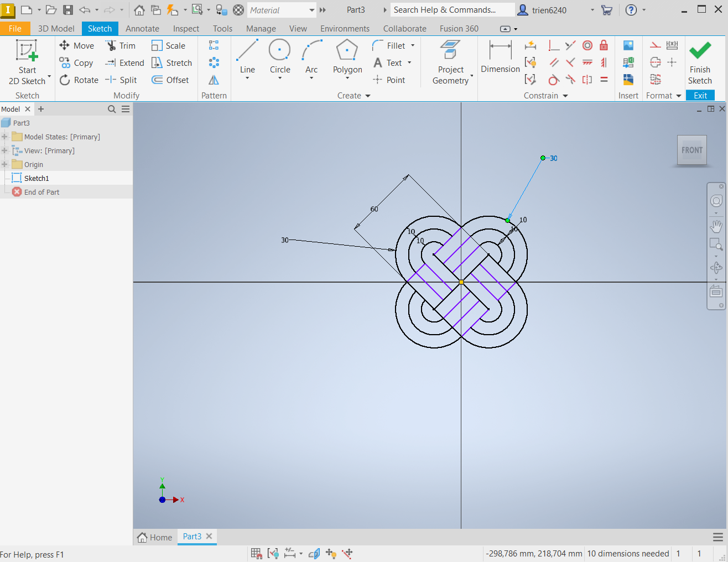This screenshot has width=728, height=562.
Task: Switch to the 3D Model tab
Action: (56, 29)
